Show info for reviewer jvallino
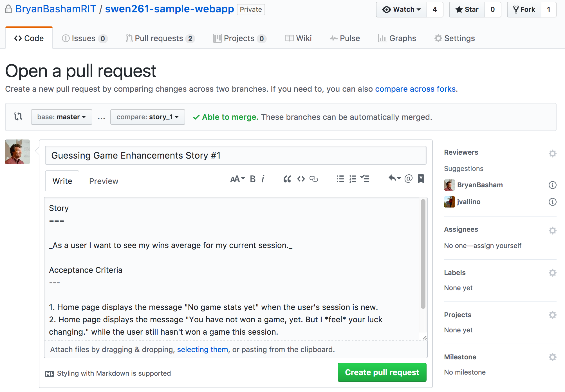Screen dimensions: 565x392 [552, 202]
